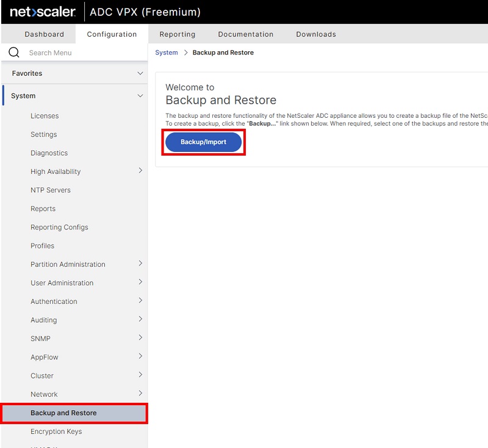Expand the Network submenu arrow

click(140, 394)
